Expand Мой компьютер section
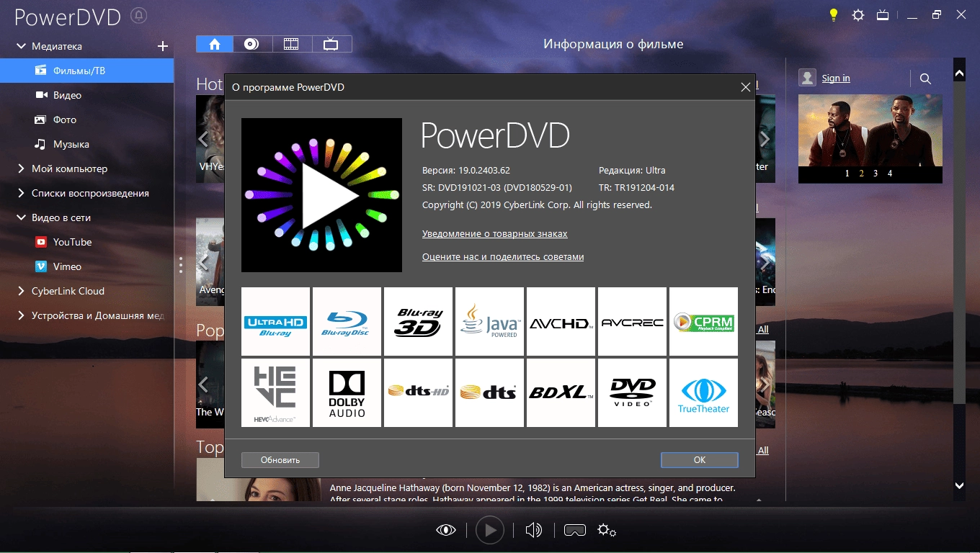 [x=21, y=168]
